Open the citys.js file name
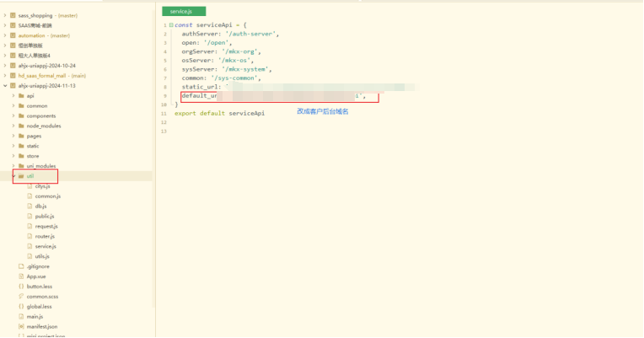Image resolution: width=644 pixels, height=338 pixels. coord(43,186)
